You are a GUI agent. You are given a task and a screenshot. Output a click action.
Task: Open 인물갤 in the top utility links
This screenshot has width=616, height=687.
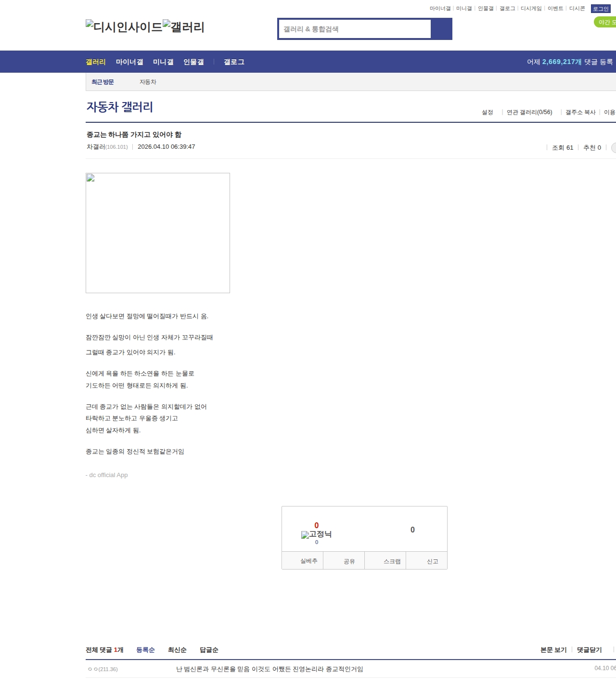pyautogui.click(x=486, y=9)
